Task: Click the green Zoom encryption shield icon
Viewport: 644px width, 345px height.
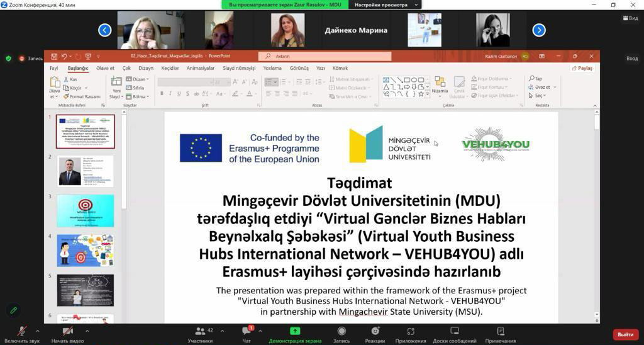Action: click(x=8, y=59)
